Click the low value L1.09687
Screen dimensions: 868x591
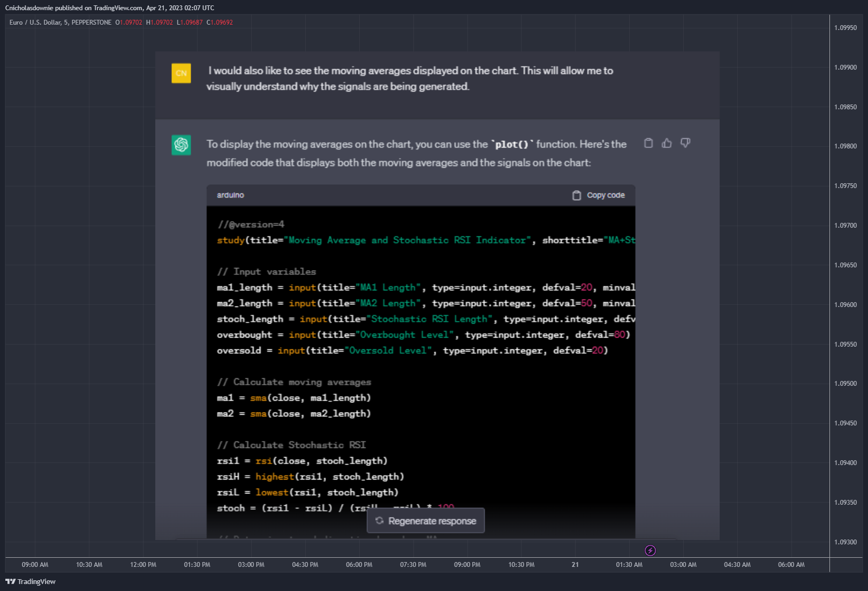point(190,23)
